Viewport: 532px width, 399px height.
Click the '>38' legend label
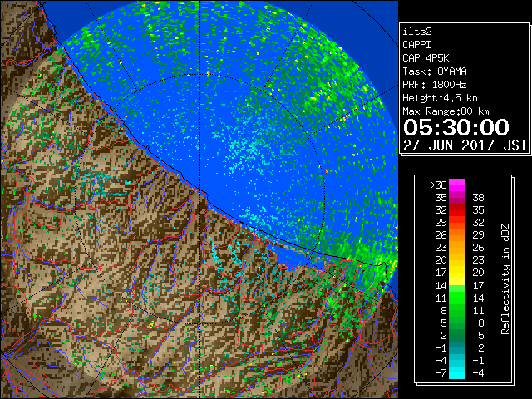[438, 185]
